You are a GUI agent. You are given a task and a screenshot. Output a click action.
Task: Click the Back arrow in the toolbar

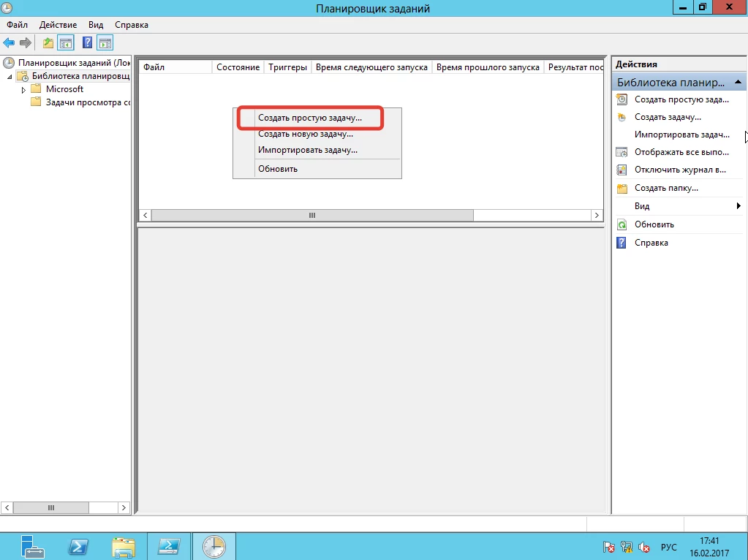[9, 43]
